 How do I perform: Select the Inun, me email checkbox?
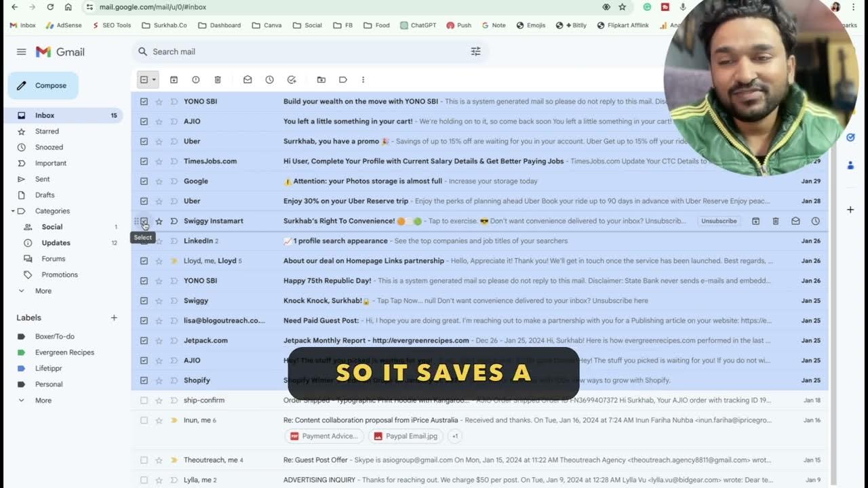point(144,420)
